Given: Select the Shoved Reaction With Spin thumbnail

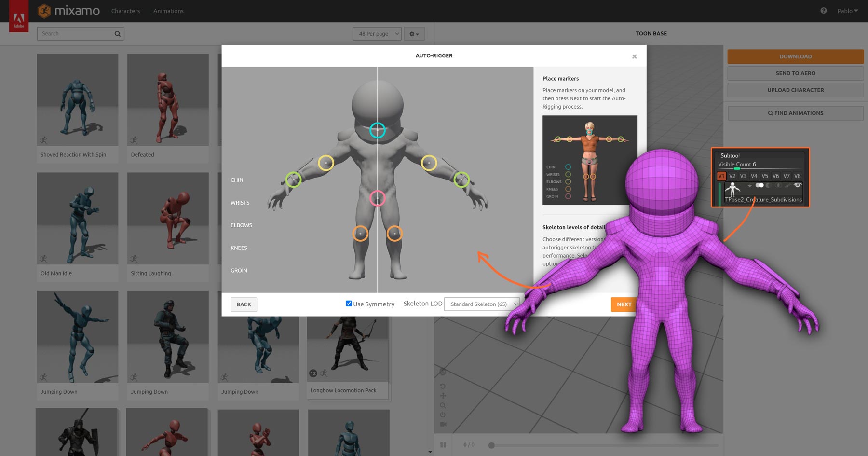Looking at the screenshot, I should point(78,100).
